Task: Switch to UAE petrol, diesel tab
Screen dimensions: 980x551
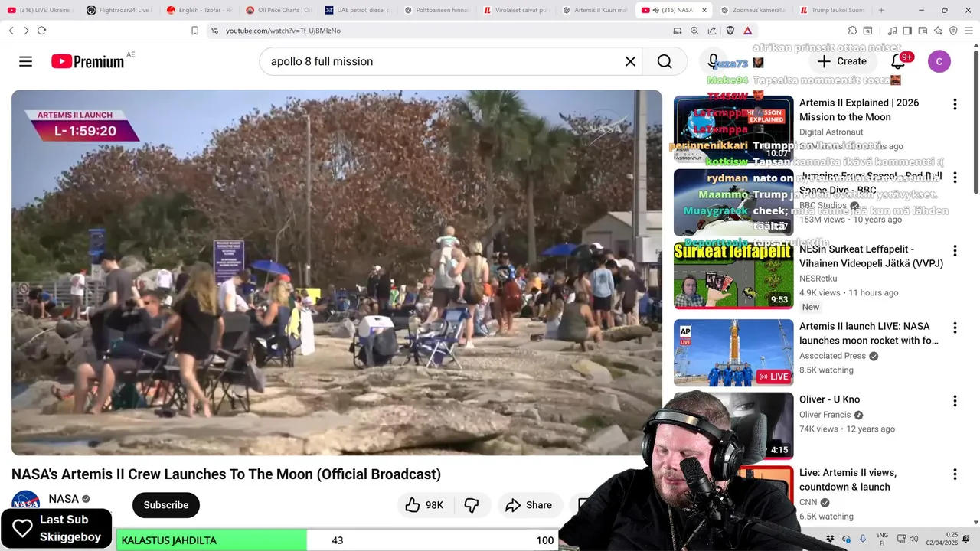Action: (x=358, y=10)
